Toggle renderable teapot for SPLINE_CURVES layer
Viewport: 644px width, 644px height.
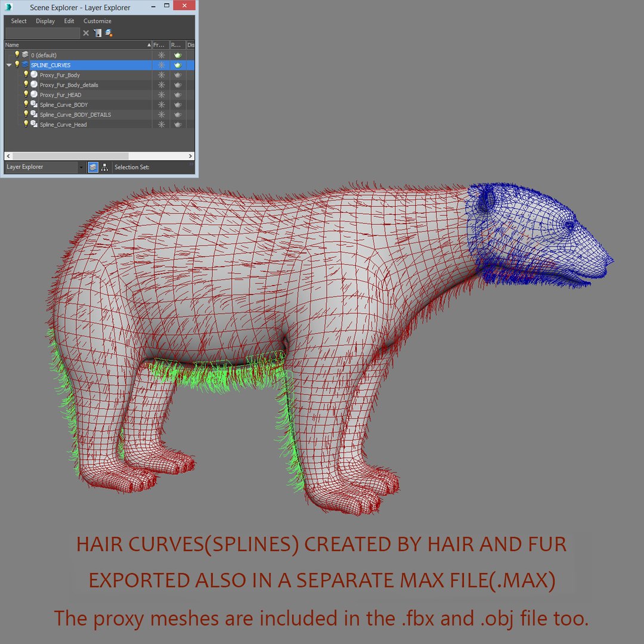(178, 65)
